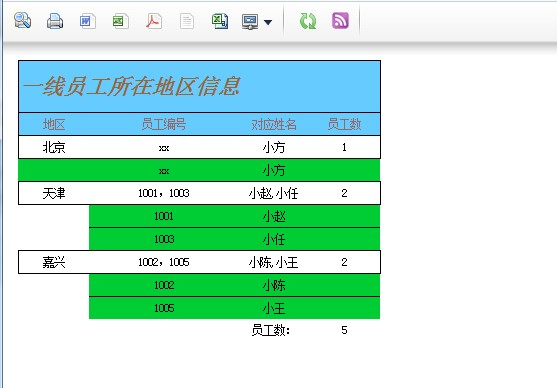This screenshot has height=388, width=557.
Task: Refresh the report with green arrows
Action: 308,21
